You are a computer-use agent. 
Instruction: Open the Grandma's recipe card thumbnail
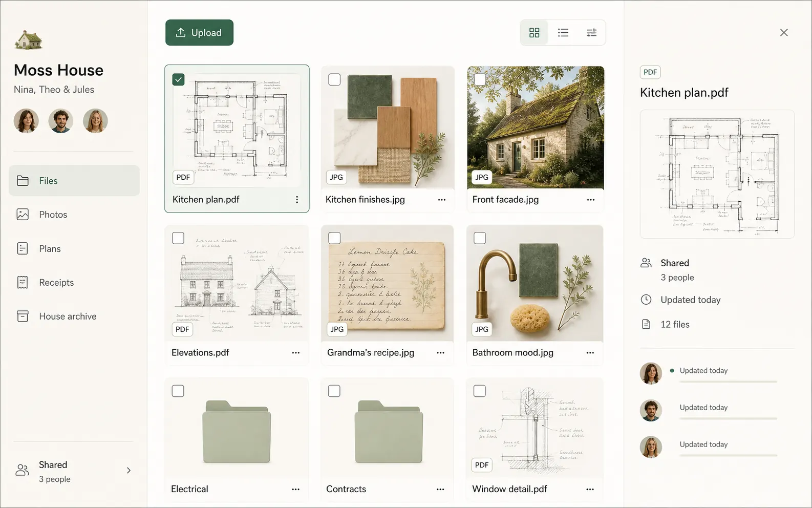pos(388,283)
